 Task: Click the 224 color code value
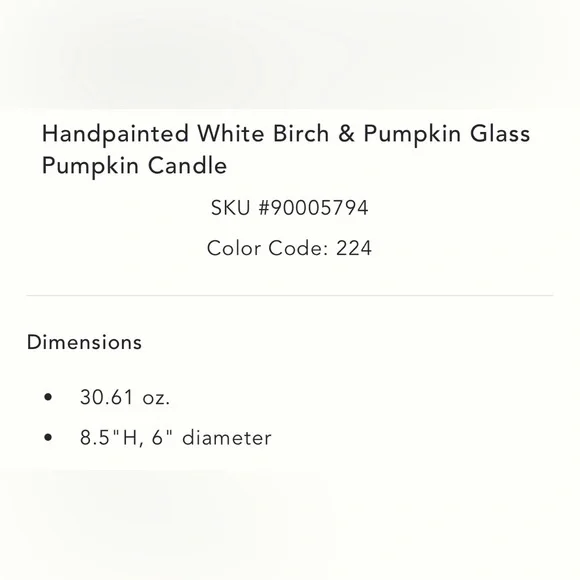[x=354, y=248]
